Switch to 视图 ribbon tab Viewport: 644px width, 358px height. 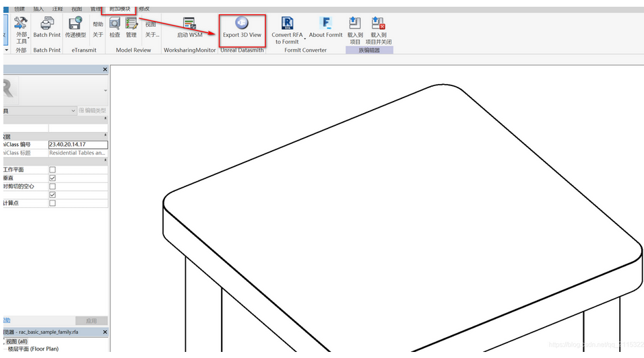pyautogui.click(x=77, y=9)
